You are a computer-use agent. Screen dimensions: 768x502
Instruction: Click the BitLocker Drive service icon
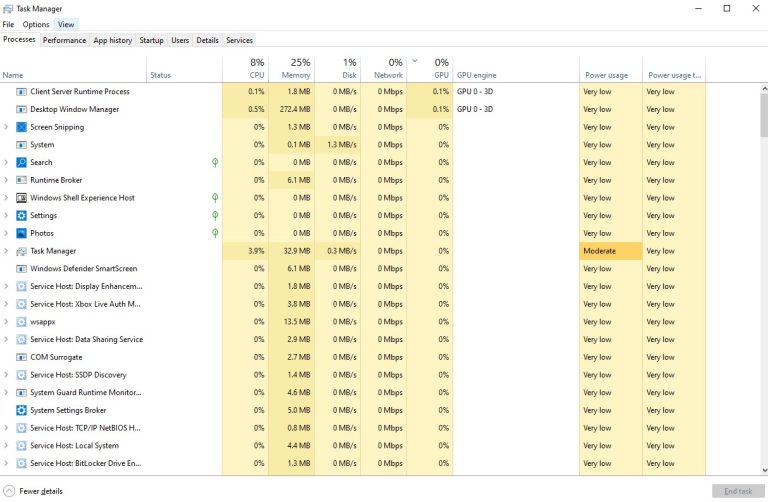click(21, 463)
